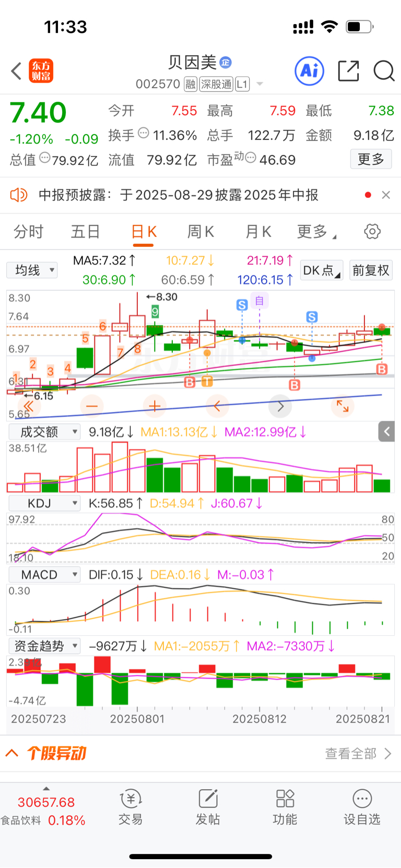Open the 更多 chart period menu

316,232
